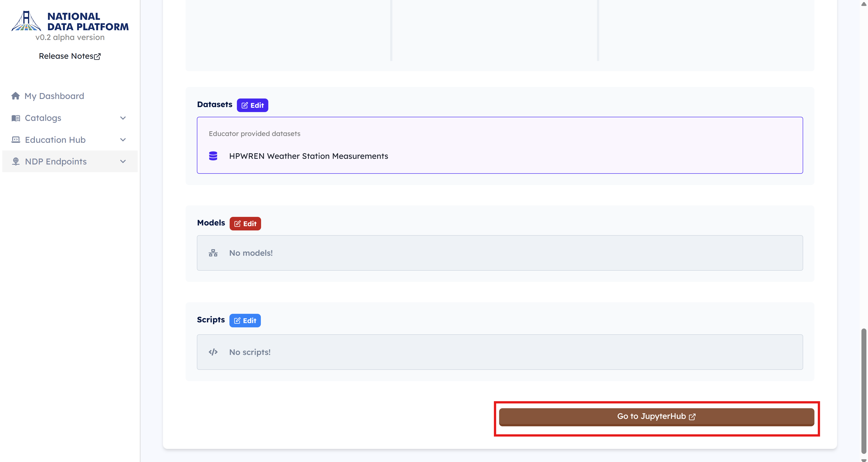Click the No models network icon

coord(213,253)
